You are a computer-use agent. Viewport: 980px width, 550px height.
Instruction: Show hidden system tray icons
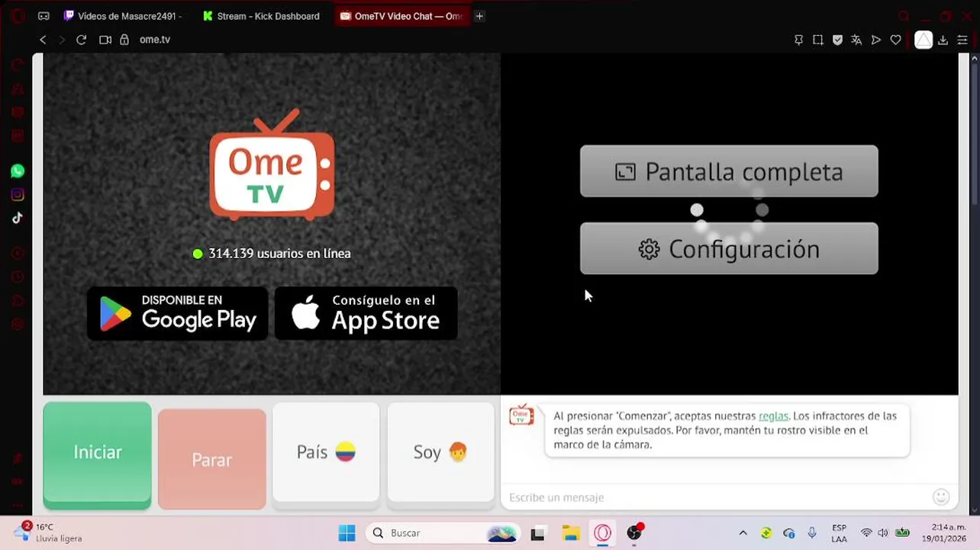(743, 533)
